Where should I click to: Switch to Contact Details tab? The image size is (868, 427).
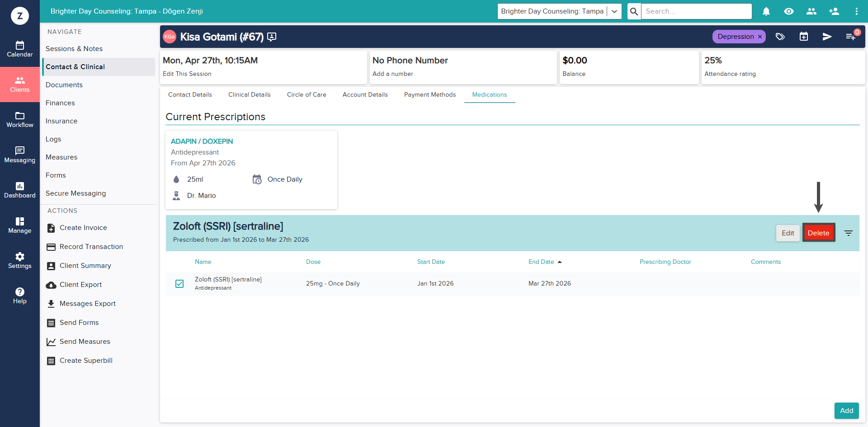(190, 95)
